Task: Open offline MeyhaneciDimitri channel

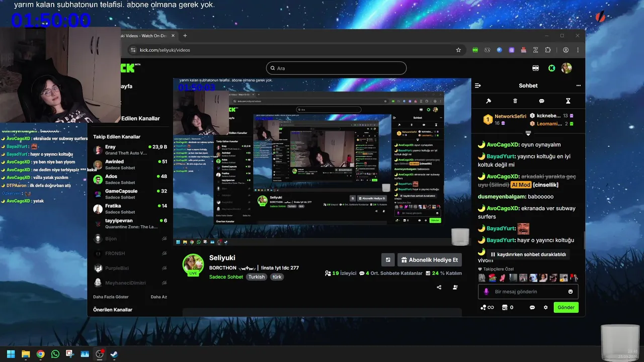Action: [130, 283]
